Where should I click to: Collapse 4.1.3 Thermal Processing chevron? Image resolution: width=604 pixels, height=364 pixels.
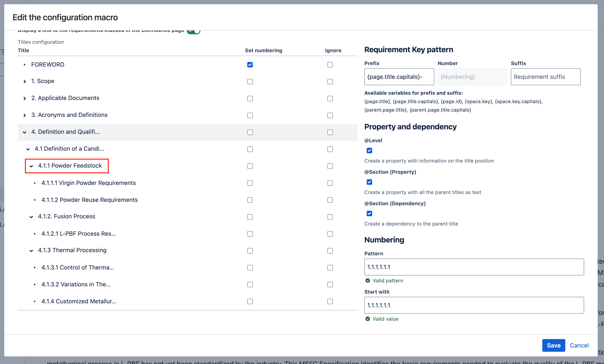pos(31,250)
